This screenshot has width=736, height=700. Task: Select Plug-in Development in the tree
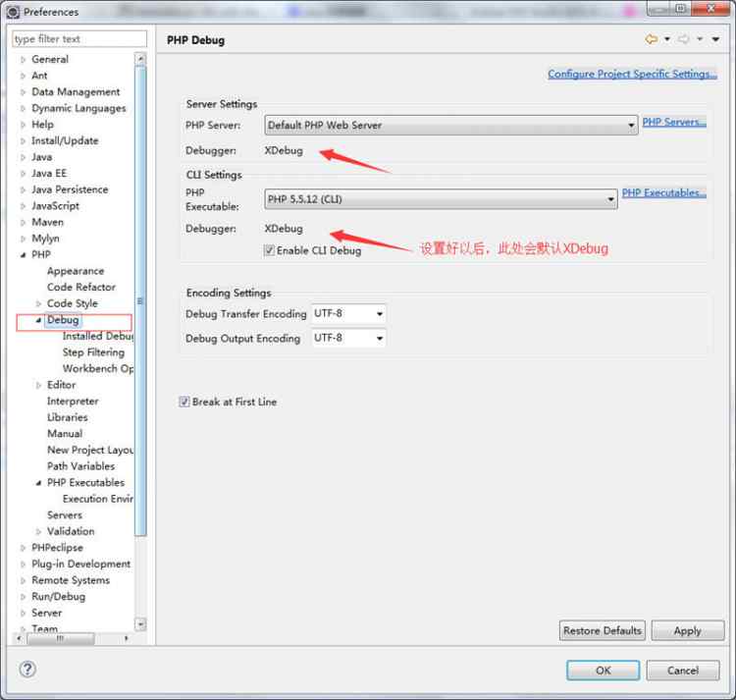click(81, 565)
